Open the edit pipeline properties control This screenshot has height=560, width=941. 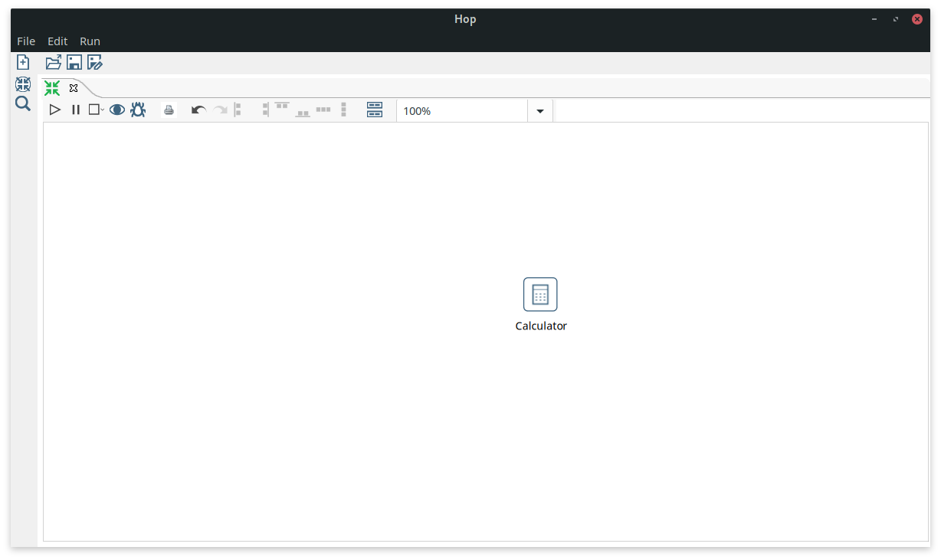pyautogui.click(x=374, y=110)
